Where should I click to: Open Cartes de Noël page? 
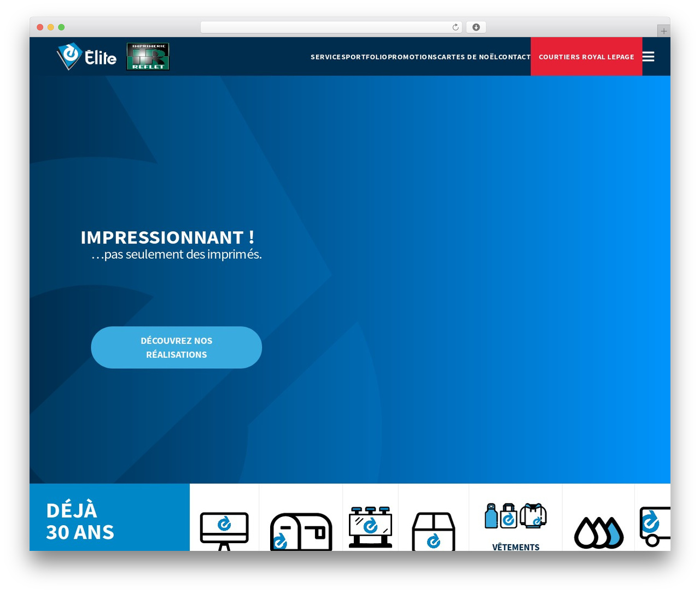pos(468,57)
